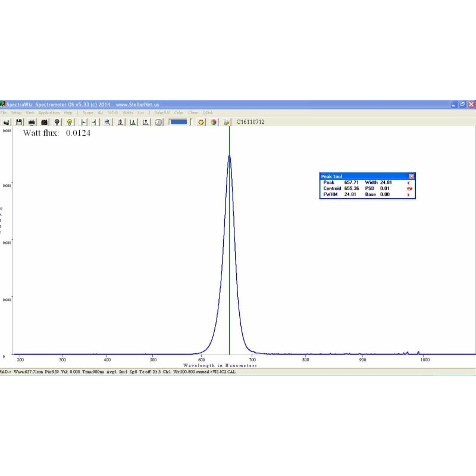Select the Solar/UV option

(x=162, y=112)
